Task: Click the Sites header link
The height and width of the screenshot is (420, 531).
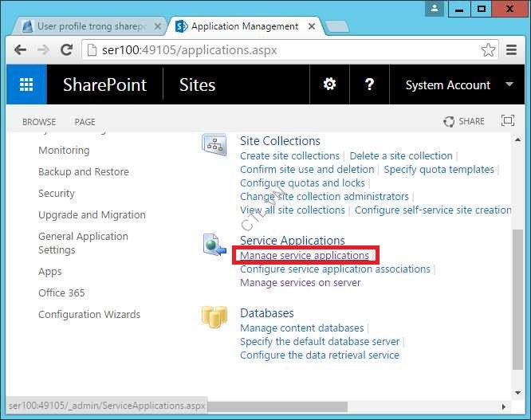Action: (x=197, y=84)
